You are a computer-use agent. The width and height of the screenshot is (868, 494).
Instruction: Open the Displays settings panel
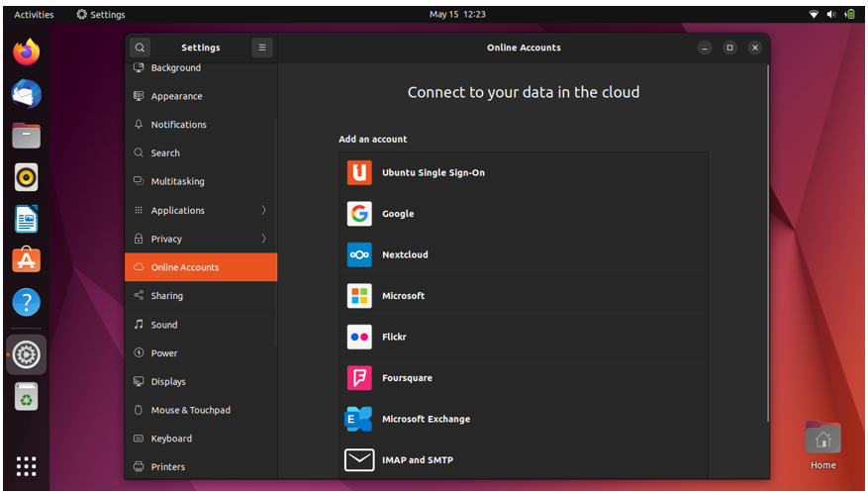[201, 381]
